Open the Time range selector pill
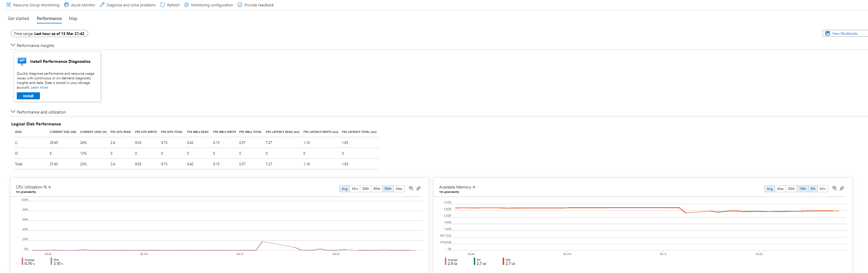The image size is (868, 273). point(49,34)
